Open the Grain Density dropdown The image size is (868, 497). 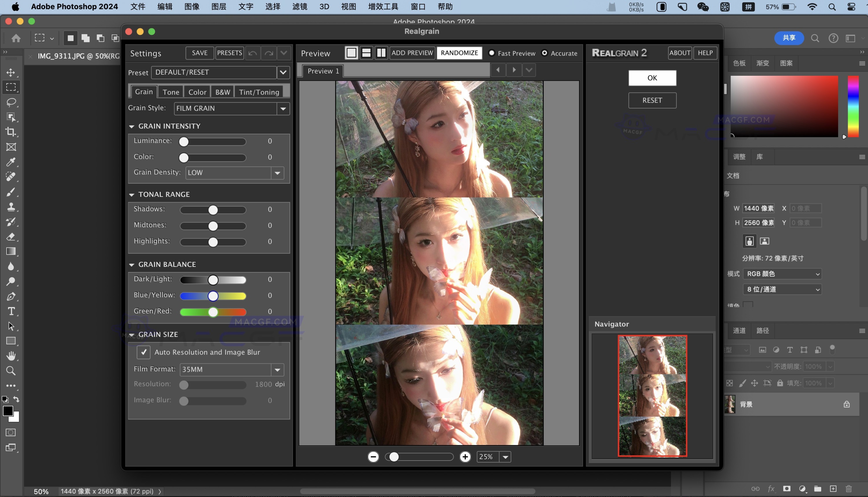[x=277, y=173]
